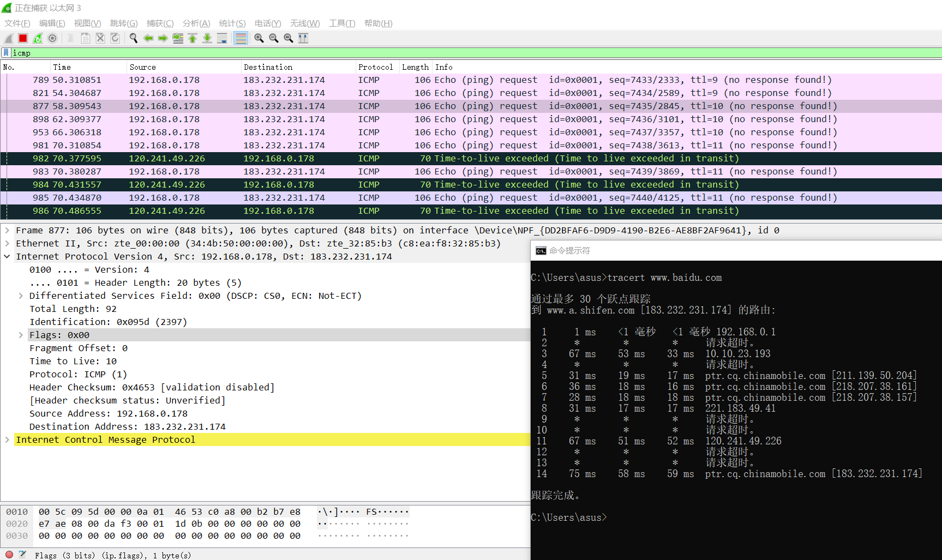Image resolution: width=942 pixels, height=560 pixels.
Task: Click the capture file properties status icon
Action: 22,555
